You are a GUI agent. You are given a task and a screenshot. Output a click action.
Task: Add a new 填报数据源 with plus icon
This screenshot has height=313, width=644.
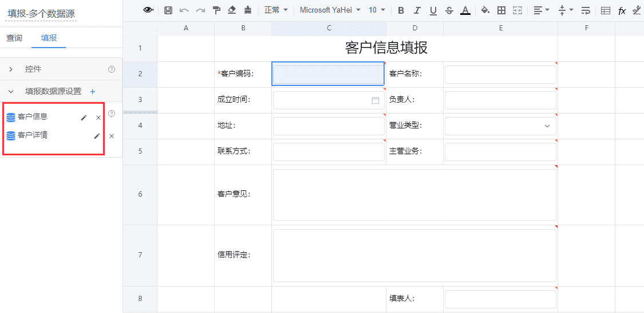[93, 91]
